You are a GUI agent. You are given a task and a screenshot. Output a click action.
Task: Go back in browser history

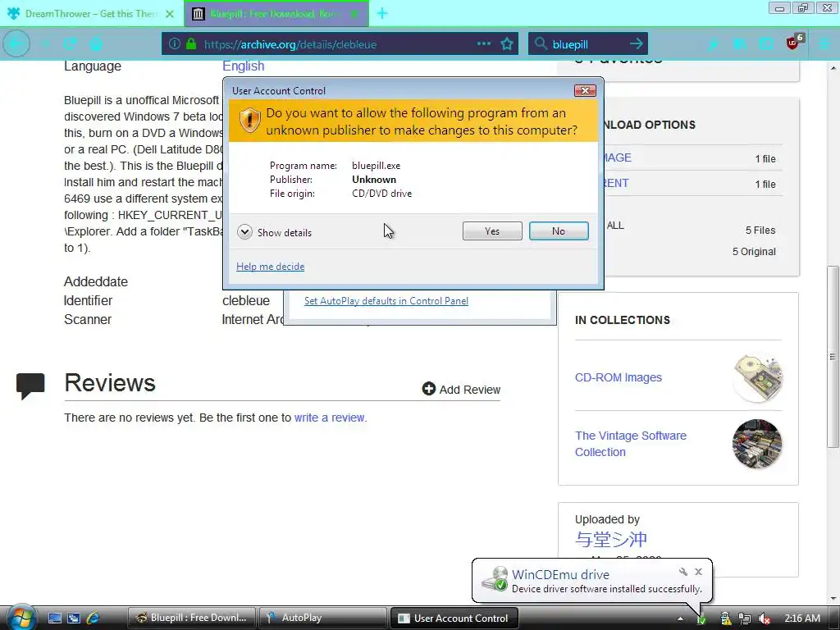pos(16,44)
